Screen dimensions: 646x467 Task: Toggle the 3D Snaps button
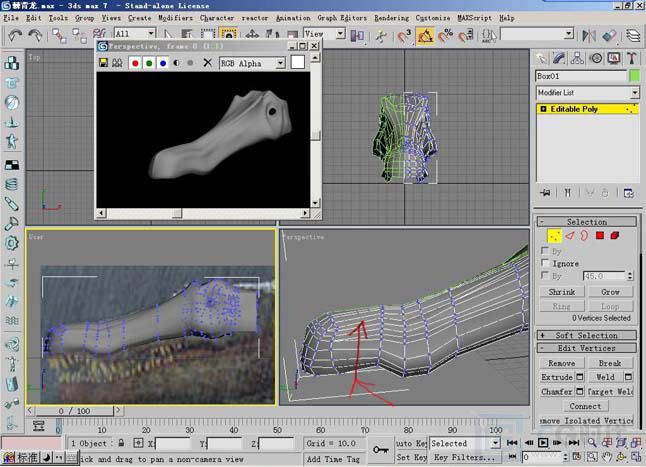[404, 36]
